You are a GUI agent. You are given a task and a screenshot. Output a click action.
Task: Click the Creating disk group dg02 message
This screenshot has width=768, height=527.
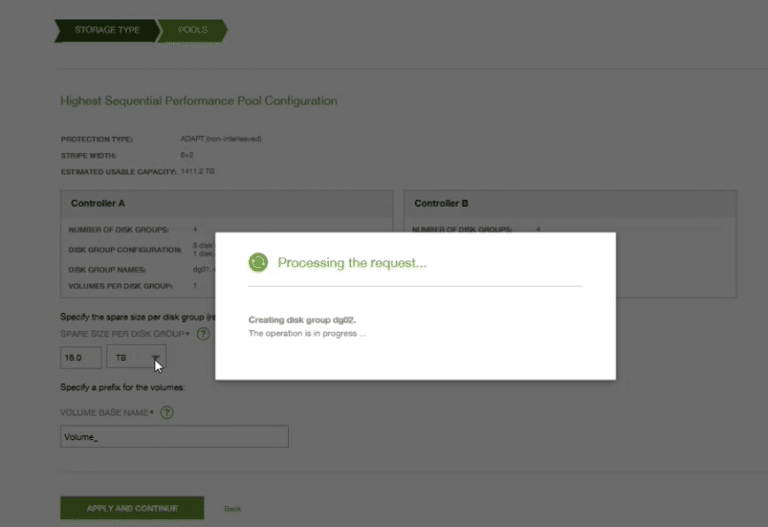(302, 320)
